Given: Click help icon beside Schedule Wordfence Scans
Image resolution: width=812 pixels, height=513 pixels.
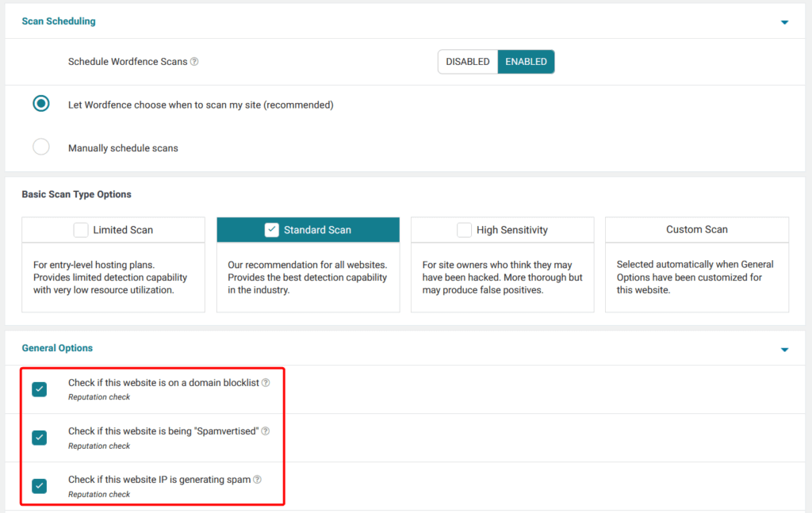Looking at the screenshot, I should [x=194, y=62].
